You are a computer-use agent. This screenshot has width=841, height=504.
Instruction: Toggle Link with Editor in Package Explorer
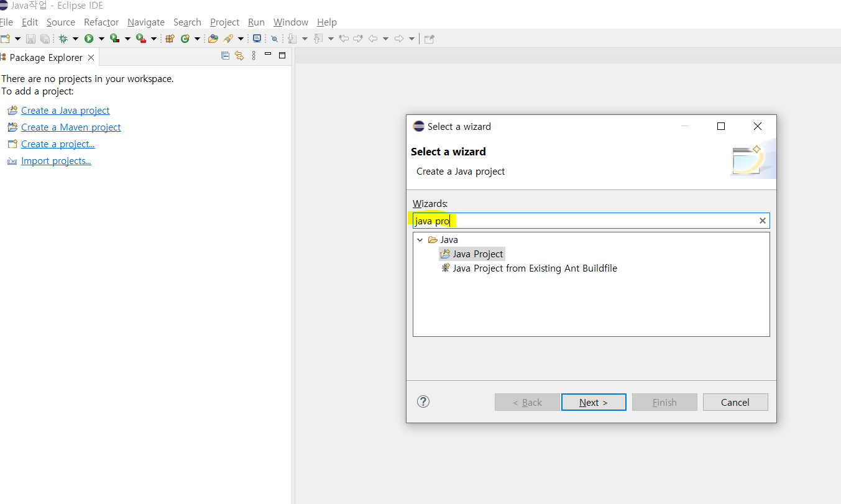239,56
